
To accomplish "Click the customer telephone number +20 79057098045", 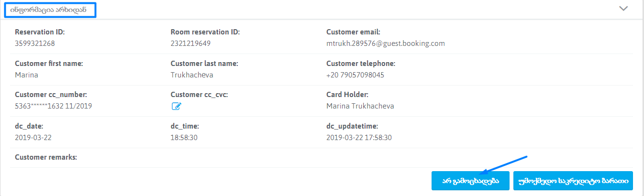I will pos(355,75).
